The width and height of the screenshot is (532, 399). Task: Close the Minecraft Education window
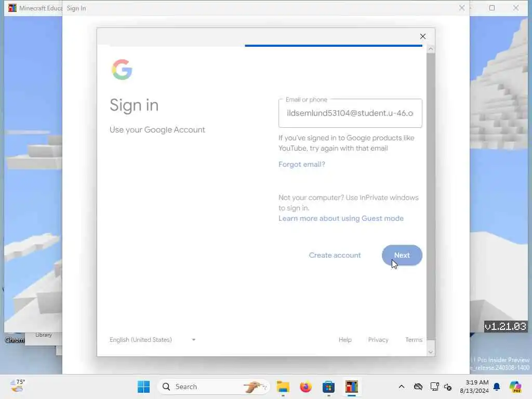(516, 8)
